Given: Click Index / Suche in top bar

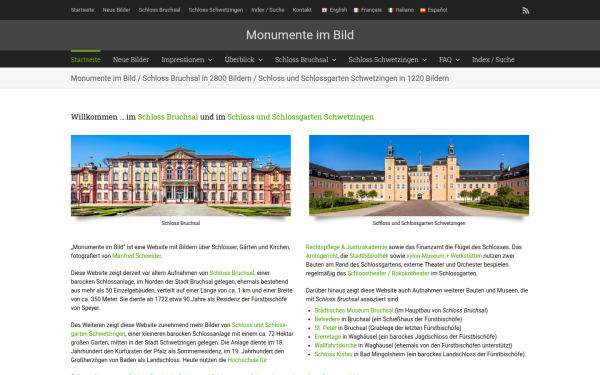Looking at the screenshot, I should (x=267, y=10).
